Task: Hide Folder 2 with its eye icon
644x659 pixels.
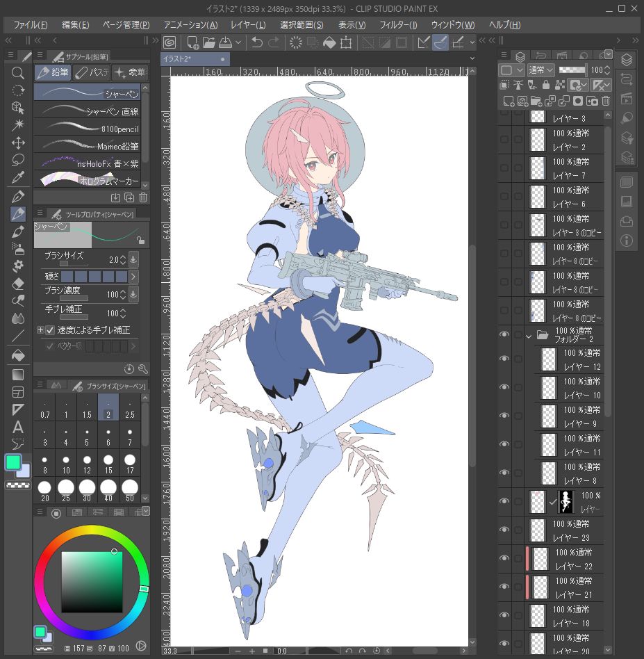Action: tap(504, 334)
